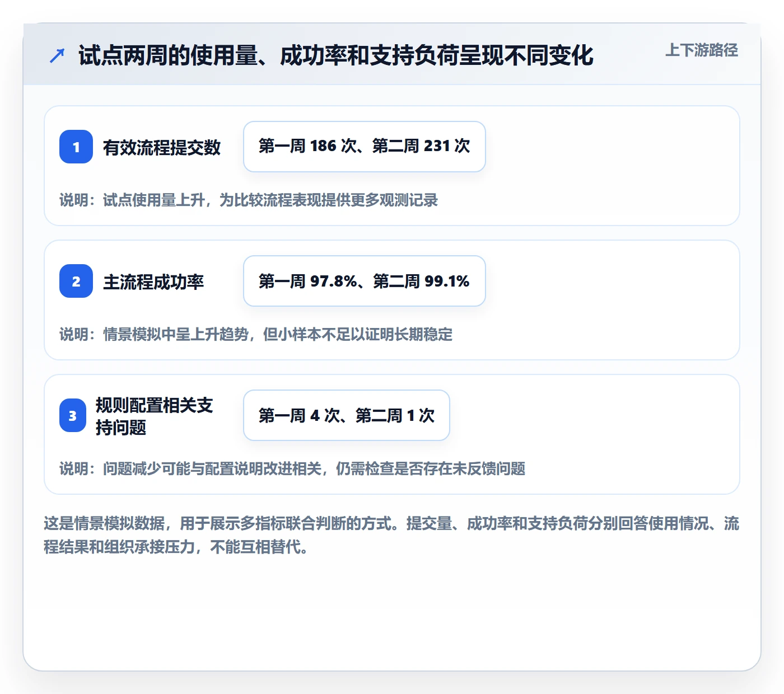This screenshot has height=694, width=784.
Task: Click the blue trend arrow icon in header
Action: coord(57,55)
